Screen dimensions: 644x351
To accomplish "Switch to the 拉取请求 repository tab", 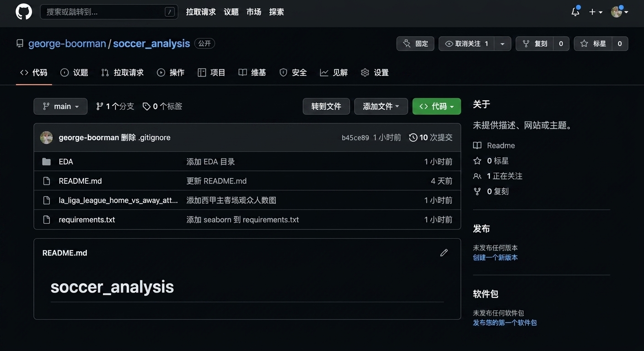I will pos(122,72).
